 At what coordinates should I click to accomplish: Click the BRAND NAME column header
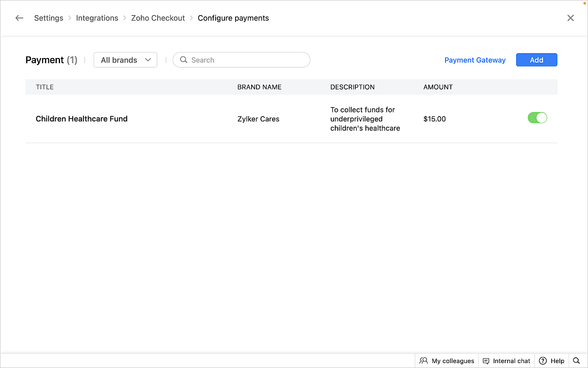(x=259, y=87)
